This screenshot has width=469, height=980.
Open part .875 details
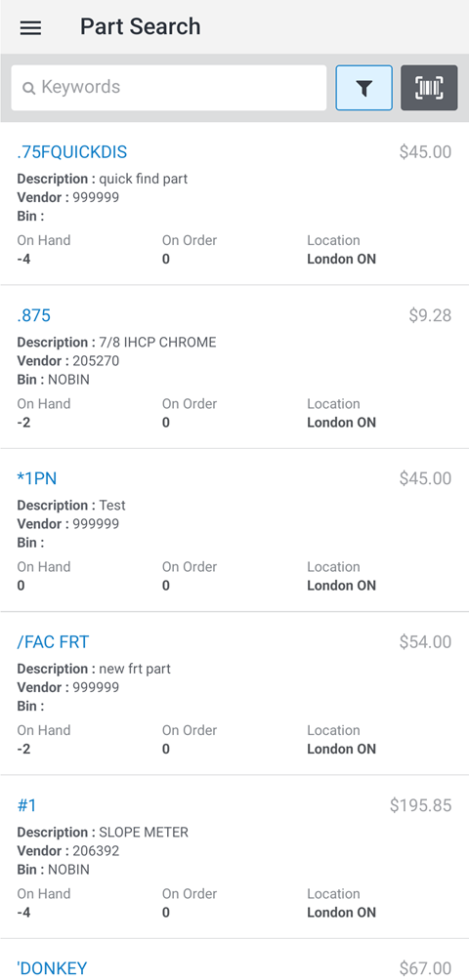coord(34,315)
